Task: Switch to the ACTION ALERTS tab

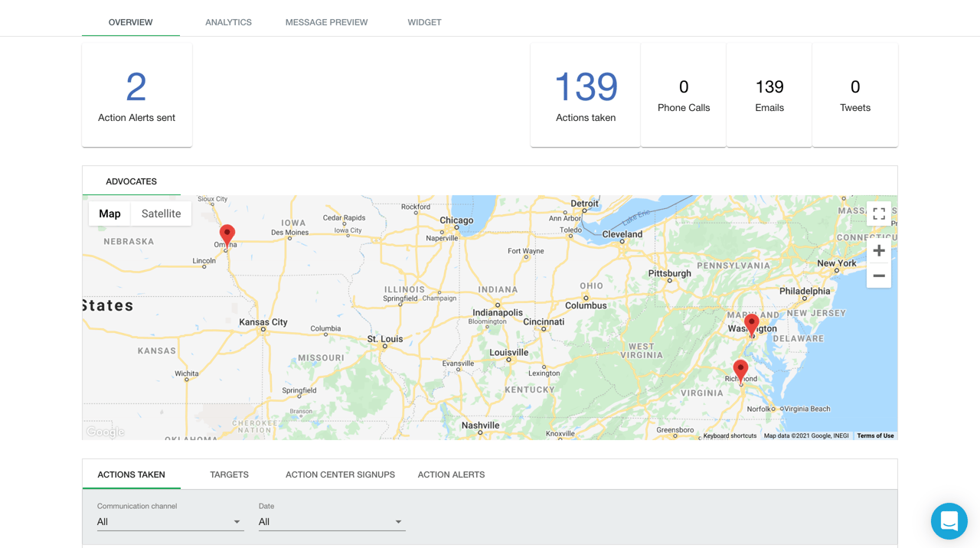Action: [x=451, y=475]
